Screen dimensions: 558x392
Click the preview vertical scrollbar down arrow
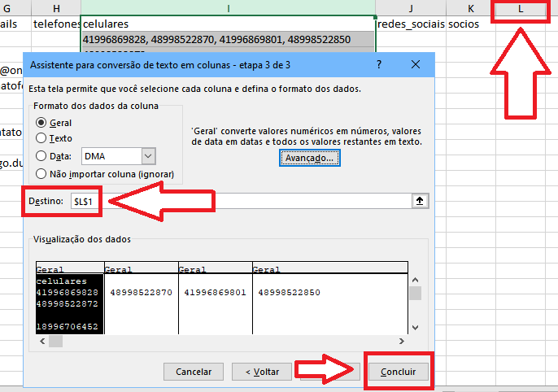(x=415, y=327)
